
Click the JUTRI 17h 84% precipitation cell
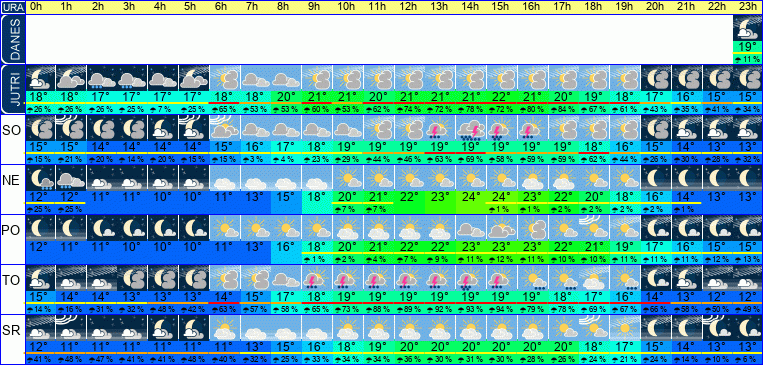pos(562,109)
